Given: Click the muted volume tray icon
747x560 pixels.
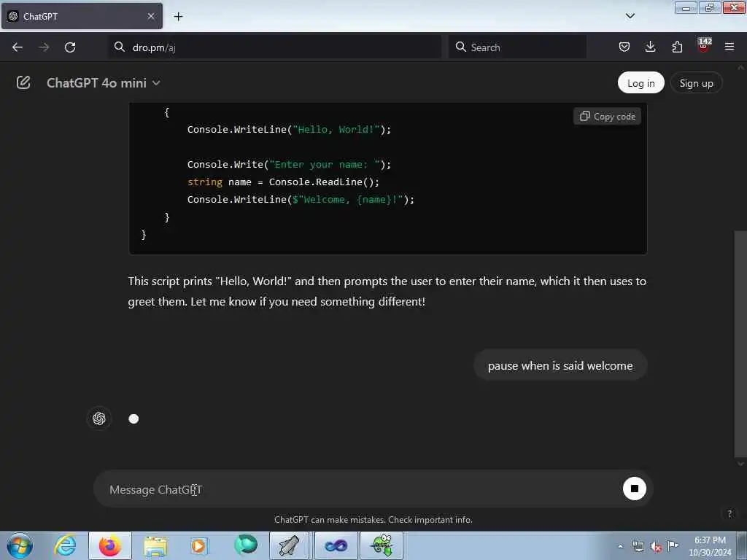Looking at the screenshot, I should pos(656,547).
